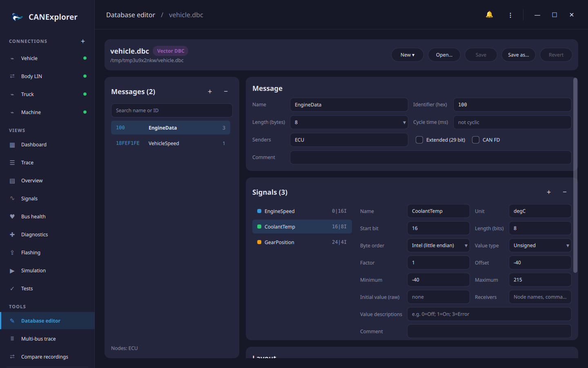Open the notifications bell
Screen dimensions: 588x368
pyautogui.click(x=489, y=15)
